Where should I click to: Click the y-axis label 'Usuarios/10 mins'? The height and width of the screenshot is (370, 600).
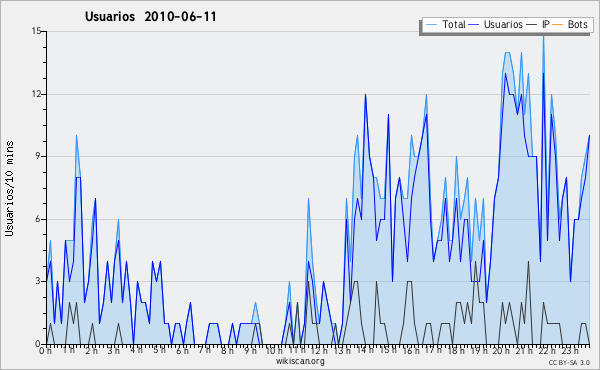[10, 189]
